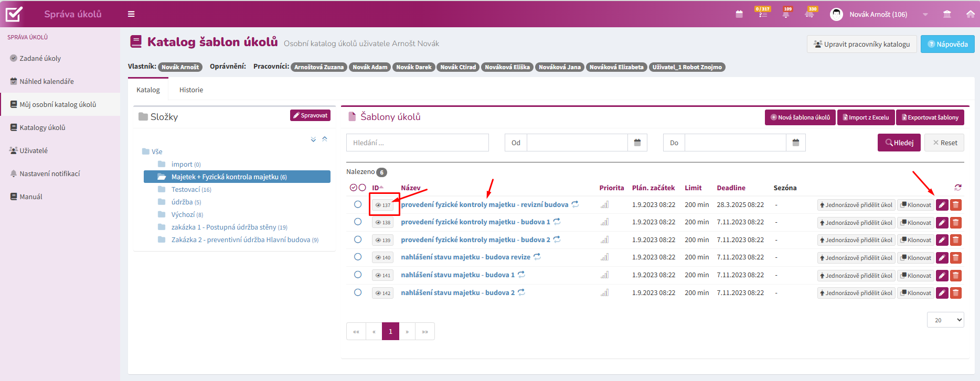
Task: Open Katalogy úkolů in sidebar
Action: [42, 127]
